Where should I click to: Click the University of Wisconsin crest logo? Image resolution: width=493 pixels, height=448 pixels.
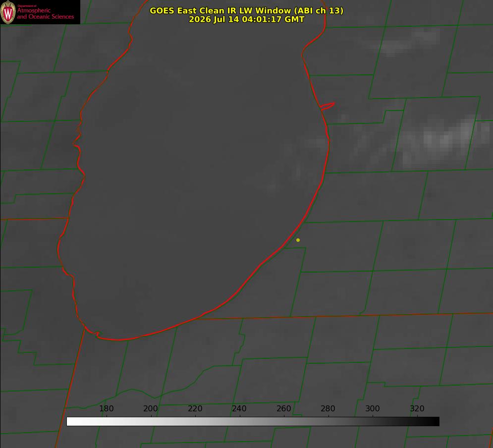pyautogui.click(x=8, y=12)
